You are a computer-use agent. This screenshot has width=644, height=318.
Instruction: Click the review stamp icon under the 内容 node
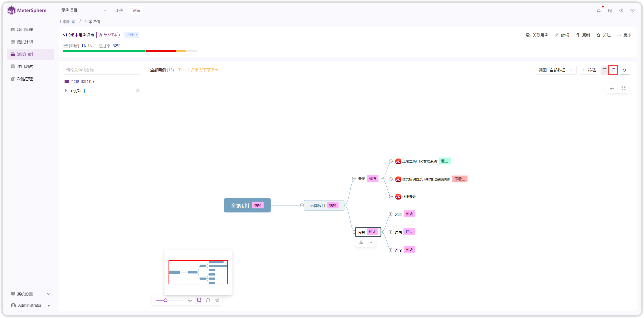click(x=361, y=242)
